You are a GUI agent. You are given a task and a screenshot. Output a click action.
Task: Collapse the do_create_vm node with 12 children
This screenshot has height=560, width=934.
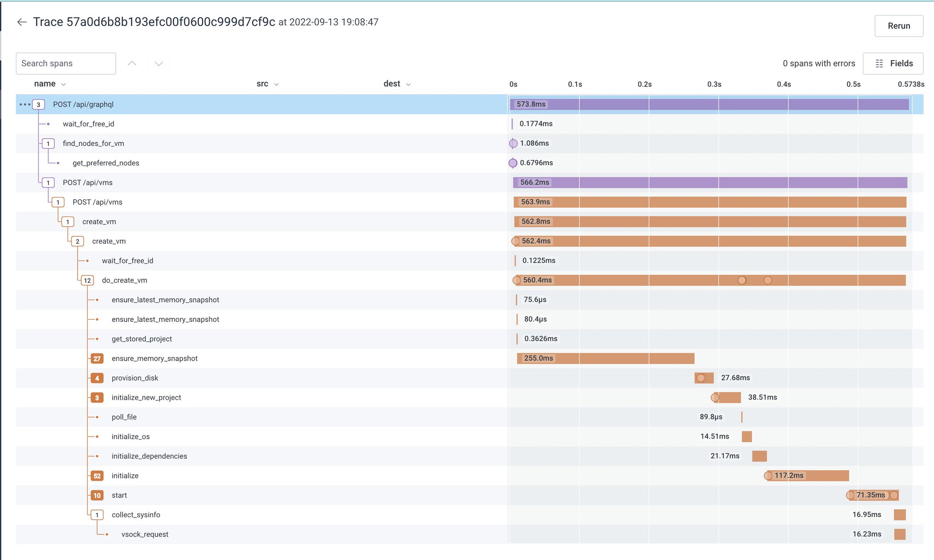(87, 280)
